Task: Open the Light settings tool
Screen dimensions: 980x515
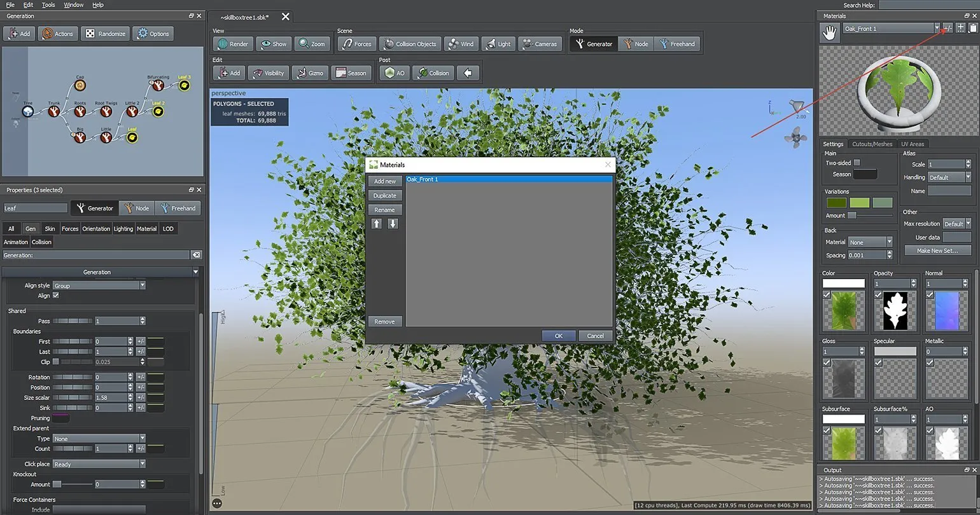Action: click(x=498, y=44)
